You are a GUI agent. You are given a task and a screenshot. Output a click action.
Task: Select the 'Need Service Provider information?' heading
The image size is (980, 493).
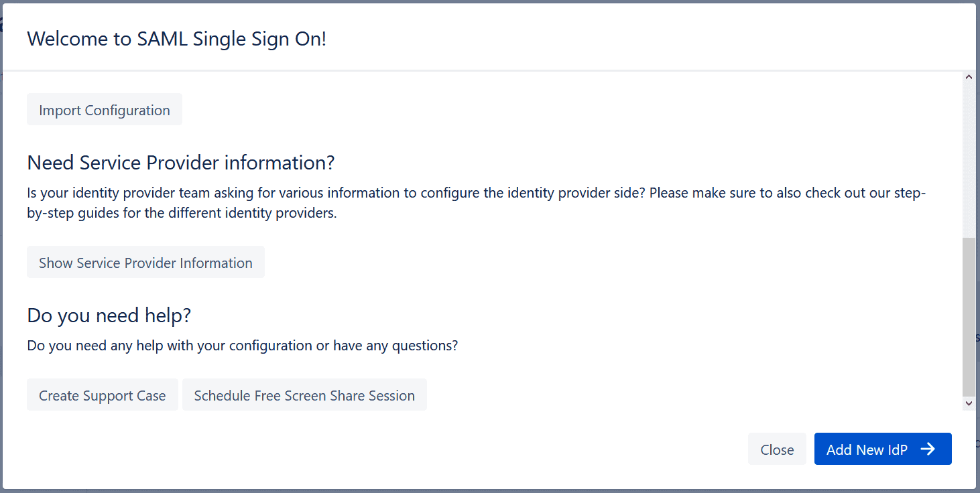pyautogui.click(x=181, y=162)
